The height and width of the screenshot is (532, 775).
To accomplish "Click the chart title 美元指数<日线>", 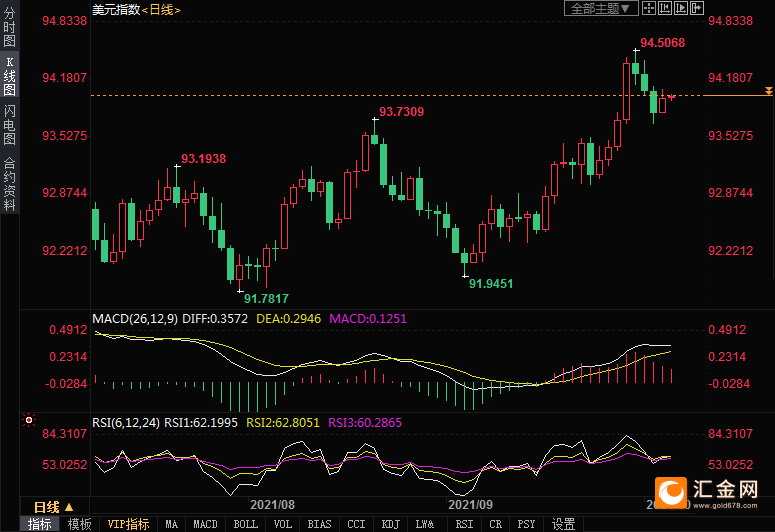I will [x=136, y=9].
